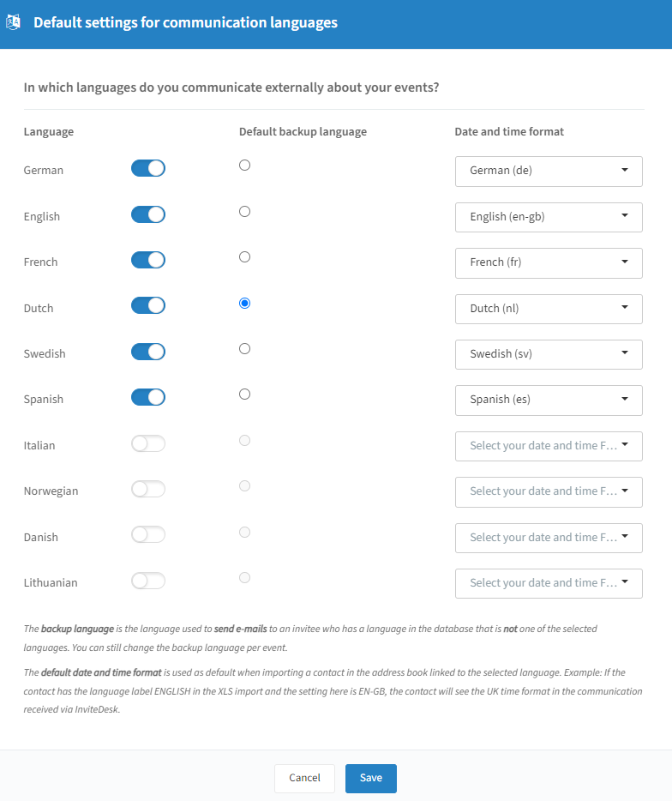Screen dimensions: 672x801
Task: Toggle off the French language
Action: (148, 260)
